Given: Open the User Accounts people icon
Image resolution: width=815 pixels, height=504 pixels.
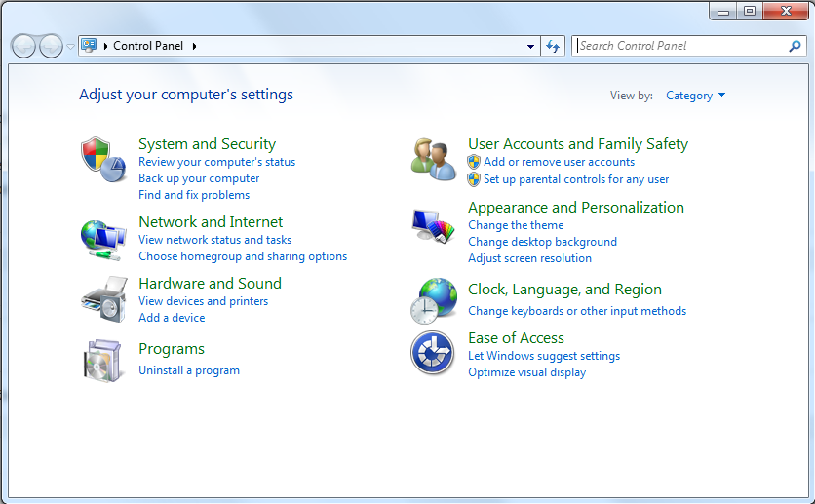Looking at the screenshot, I should [x=434, y=160].
